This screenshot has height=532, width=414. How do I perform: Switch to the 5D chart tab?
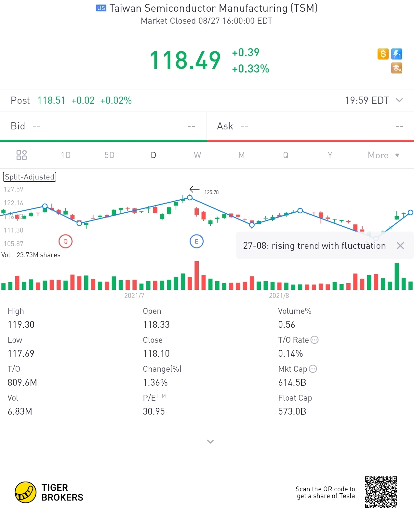[110, 155]
